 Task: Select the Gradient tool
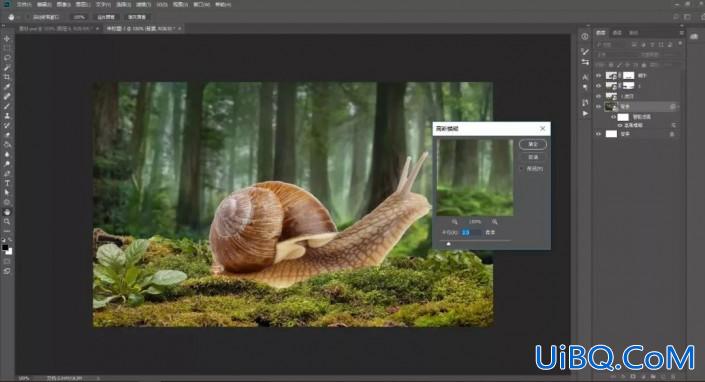(x=7, y=145)
